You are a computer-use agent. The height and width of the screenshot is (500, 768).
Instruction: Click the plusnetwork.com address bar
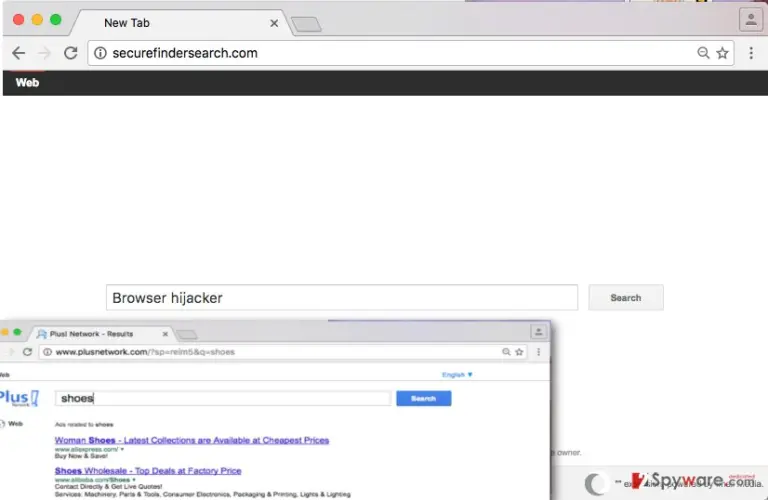[274, 352]
